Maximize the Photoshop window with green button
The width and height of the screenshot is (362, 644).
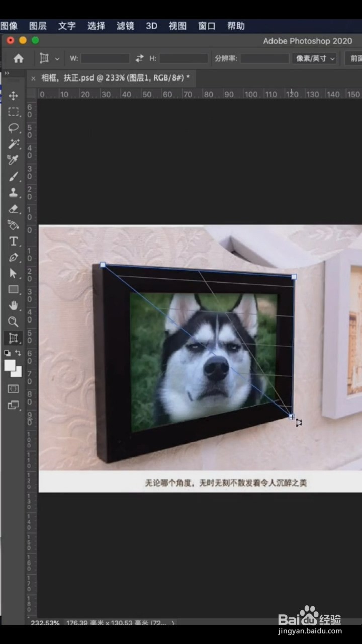coord(35,40)
